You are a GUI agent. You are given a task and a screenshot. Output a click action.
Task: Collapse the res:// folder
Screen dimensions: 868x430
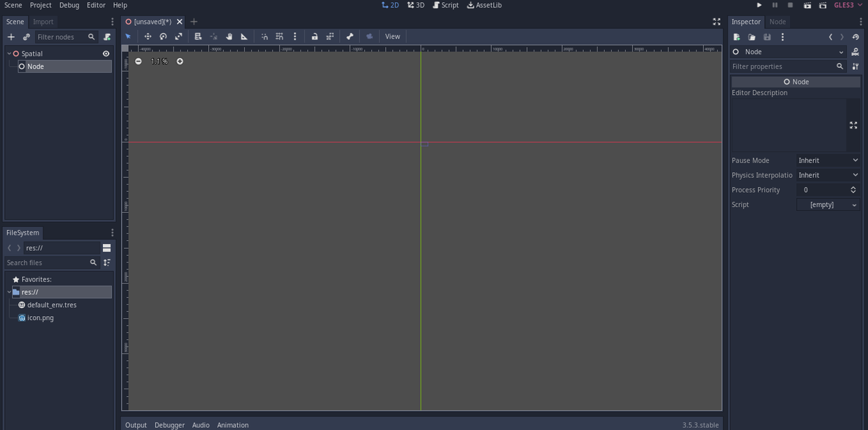point(9,292)
